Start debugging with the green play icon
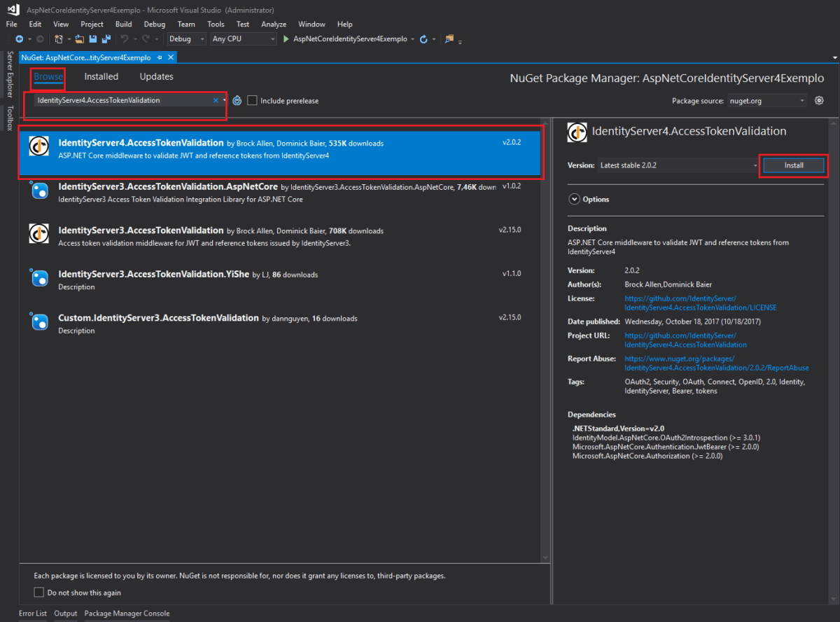840x622 pixels. click(x=286, y=39)
